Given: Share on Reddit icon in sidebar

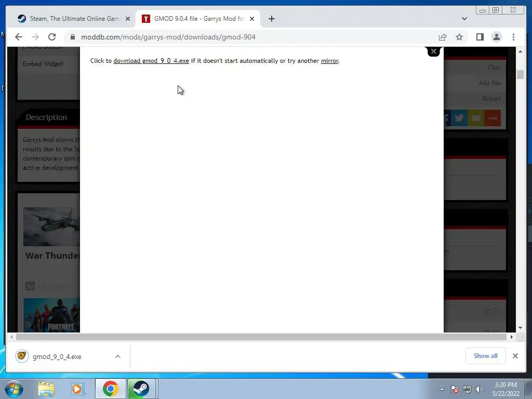Looking at the screenshot, I should (x=493, y=118).
